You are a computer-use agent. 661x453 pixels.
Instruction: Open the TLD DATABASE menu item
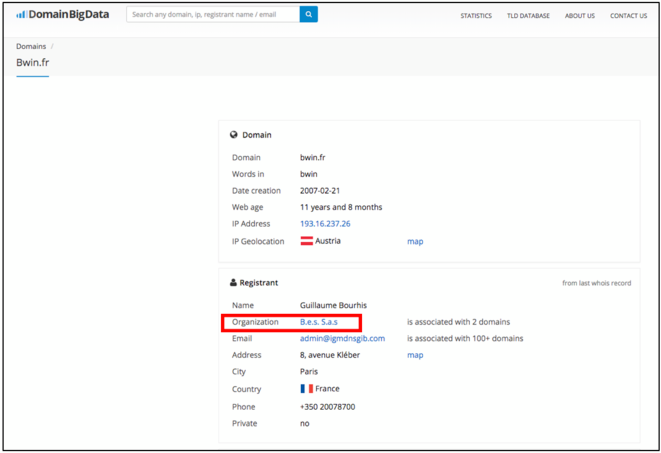point(528,16)
